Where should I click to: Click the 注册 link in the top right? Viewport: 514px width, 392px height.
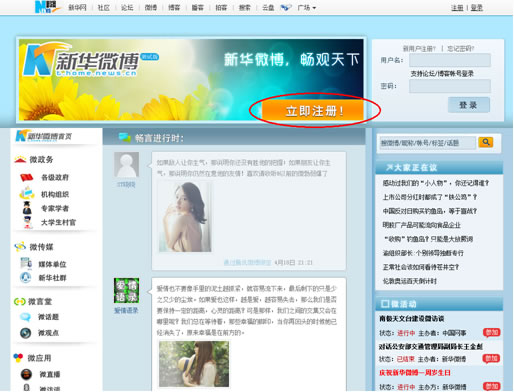click(x=457, y=8)
